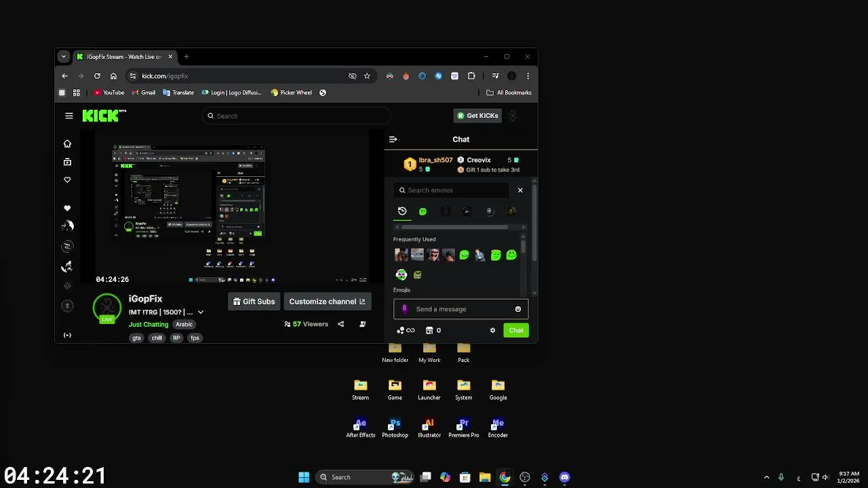Open the All Bookmarks folder

click(509, 93)
